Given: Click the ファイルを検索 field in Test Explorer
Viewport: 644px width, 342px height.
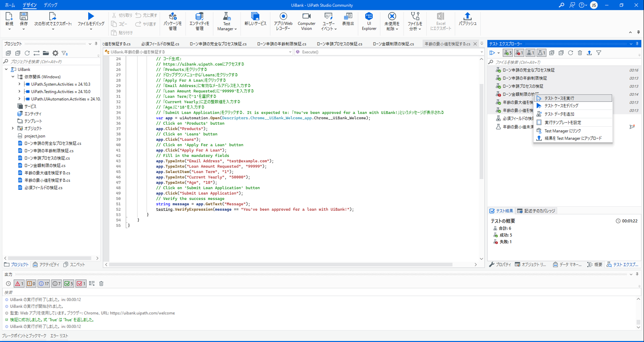Looking at the screenshot, I should 563,62.
